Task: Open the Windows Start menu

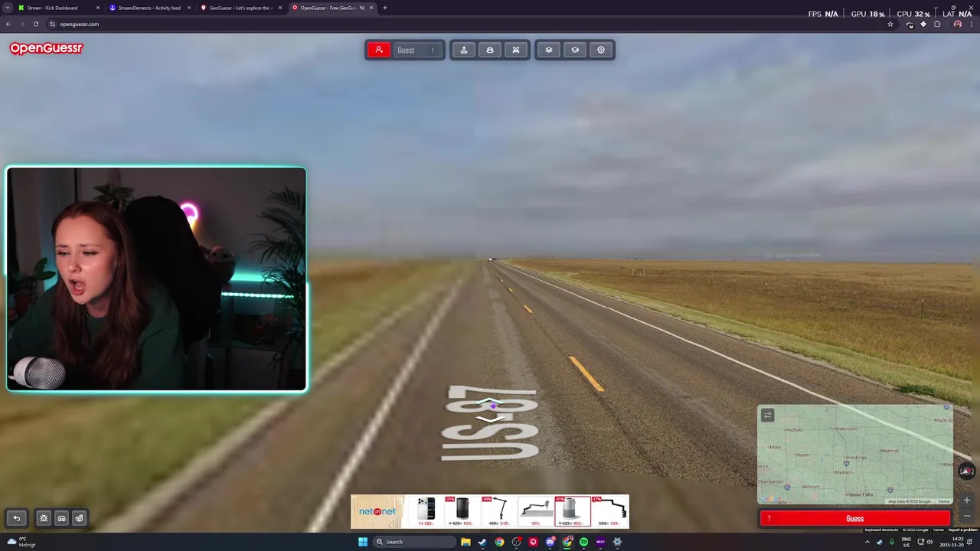Action: coord(363,542)
